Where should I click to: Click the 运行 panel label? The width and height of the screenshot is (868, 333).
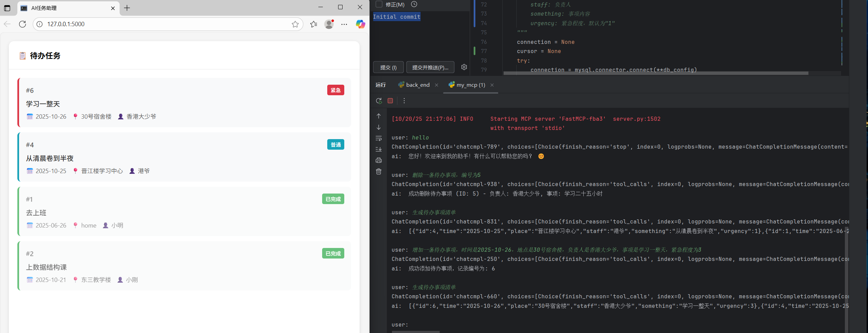click(381, 85)
